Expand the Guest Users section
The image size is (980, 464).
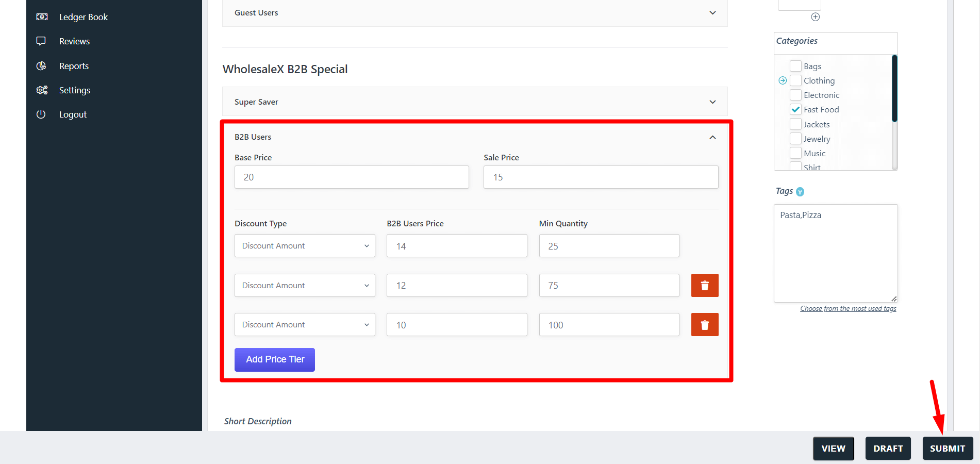pos(475,13)
